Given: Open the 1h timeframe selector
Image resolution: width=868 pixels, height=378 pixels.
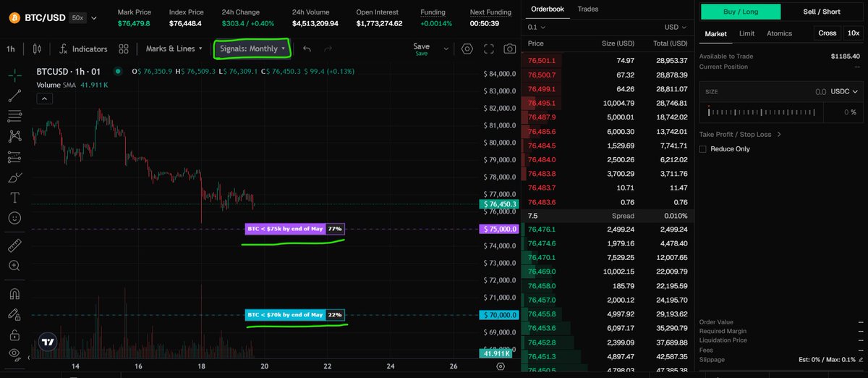Looking at the screenshot, I should (x=10, y=49).
